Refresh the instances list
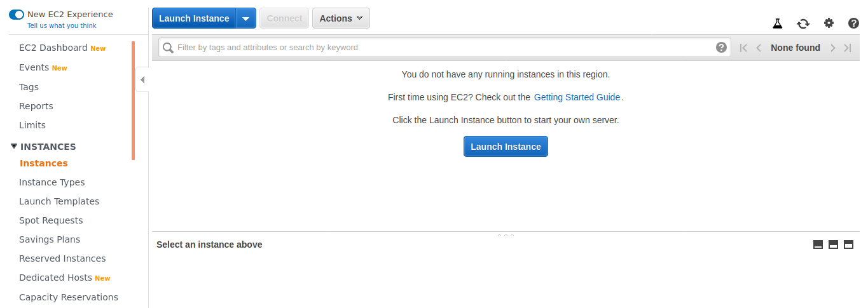The image size is (868, 308). coord(803,23)
